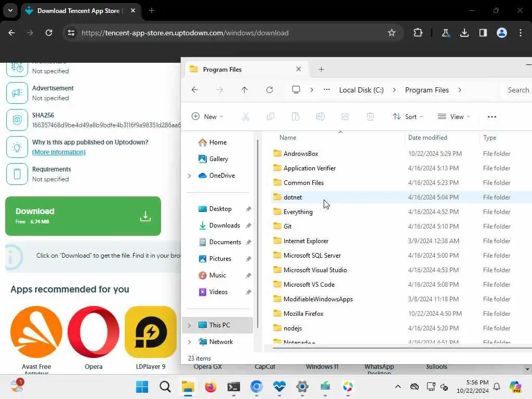Image resolution: width=532 pixels, height=399 pixels.
Task: Click the Copy icon in Explorer toolbar
Action: [x=270, y=117]
